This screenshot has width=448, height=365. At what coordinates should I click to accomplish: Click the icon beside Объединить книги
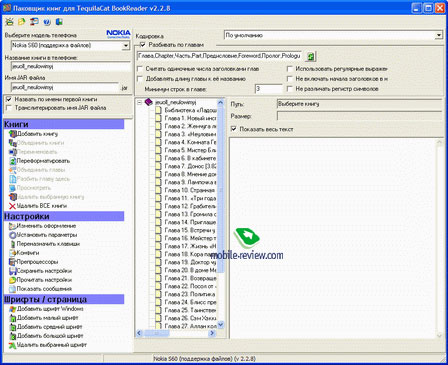pos(13,143)
